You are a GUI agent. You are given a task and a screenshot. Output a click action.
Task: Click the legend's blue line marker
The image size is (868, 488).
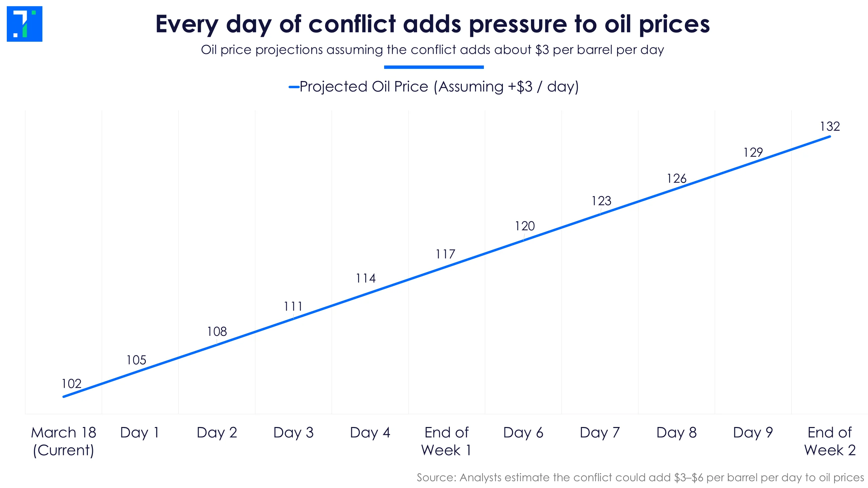(294, 87)
